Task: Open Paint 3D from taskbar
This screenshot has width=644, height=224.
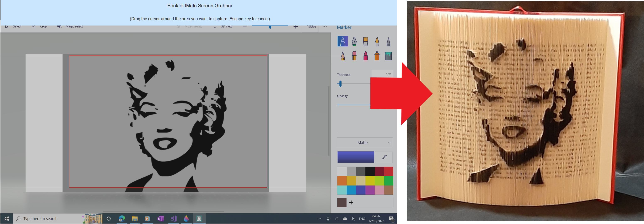Action: click(186, 219)
